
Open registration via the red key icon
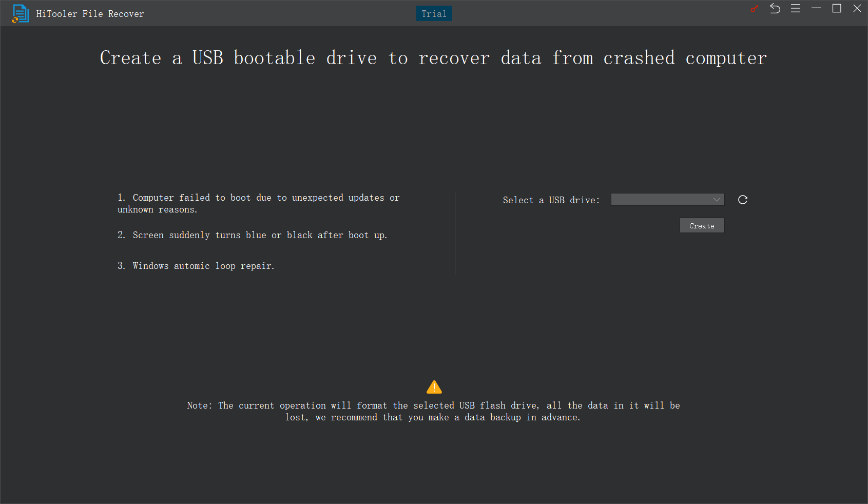(x=754, y=9)
